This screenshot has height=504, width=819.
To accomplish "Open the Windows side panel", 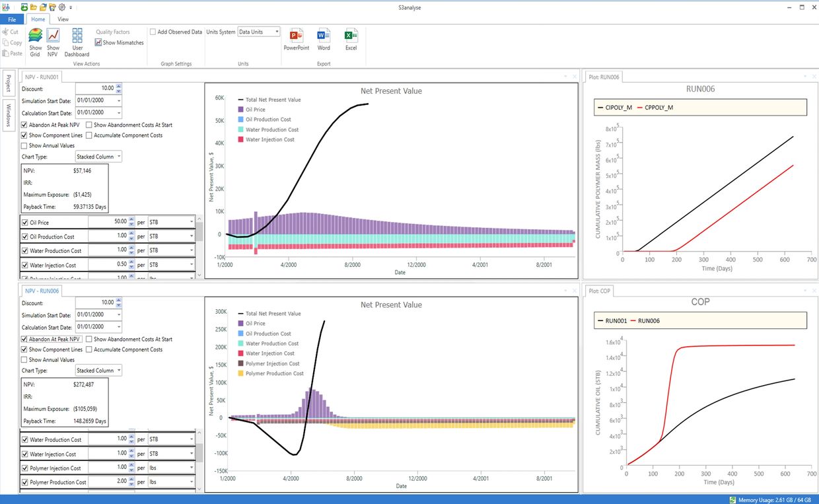I will [9, 115].
